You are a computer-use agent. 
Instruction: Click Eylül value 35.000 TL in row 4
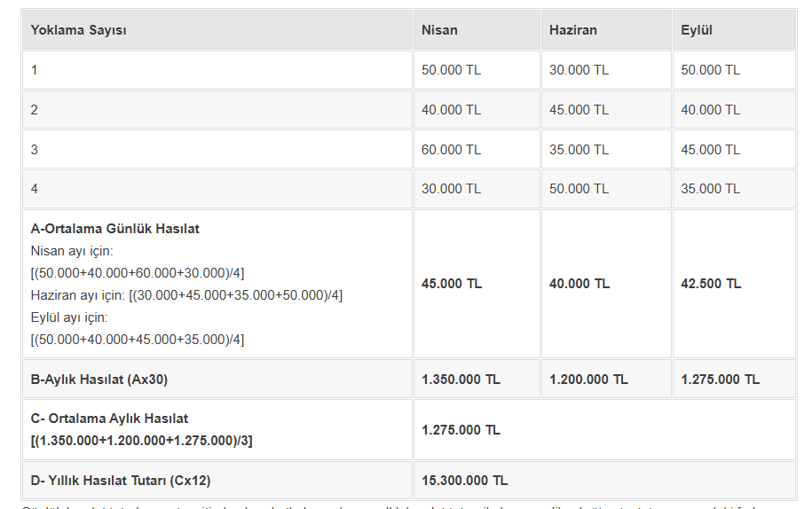[710, 189]
